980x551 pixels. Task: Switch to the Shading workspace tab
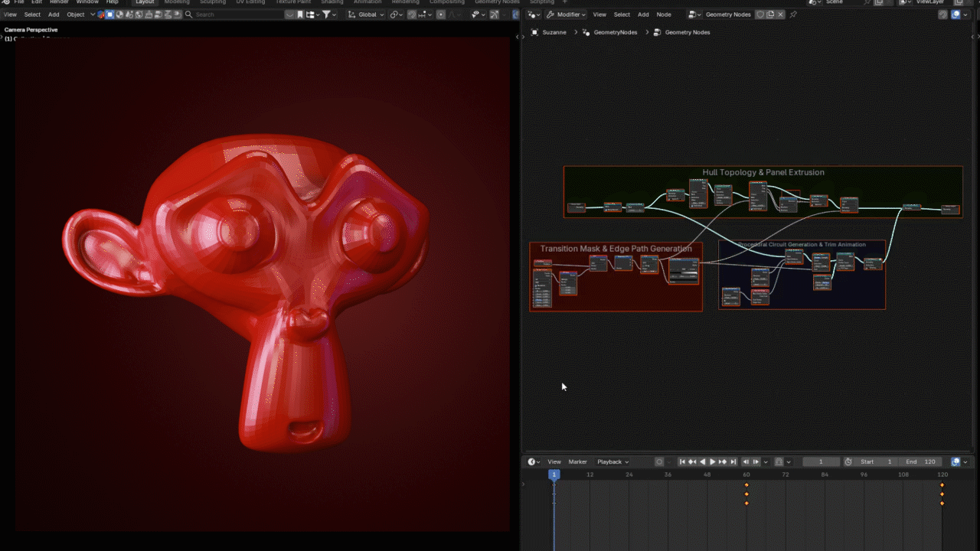pos(332,2)
